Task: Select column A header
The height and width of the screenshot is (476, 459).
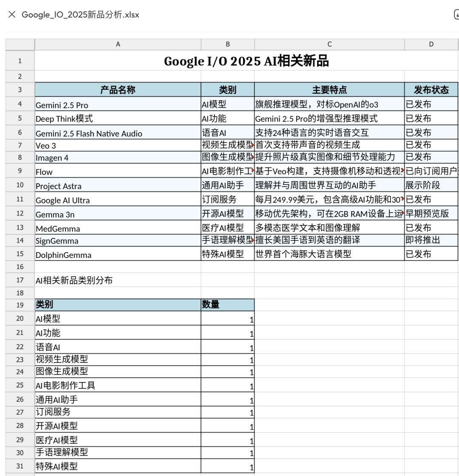Action: click(x=118, y=44)
